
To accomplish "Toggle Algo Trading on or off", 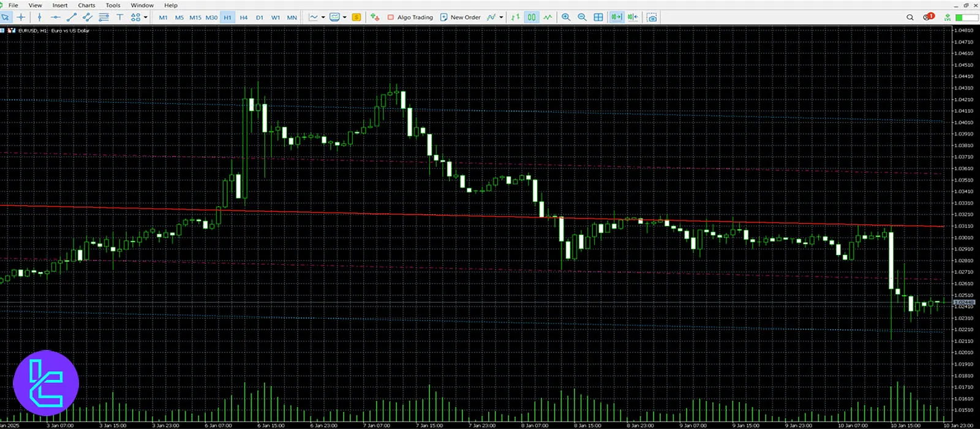I will pyautogui.click(x=410, y=17).
